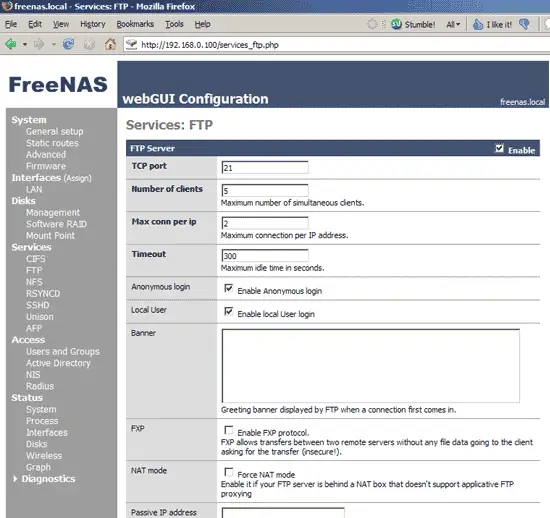Open Status Process link
This screenshot has width=550, height=518.
pyautogui.click(x=42, y=421)
